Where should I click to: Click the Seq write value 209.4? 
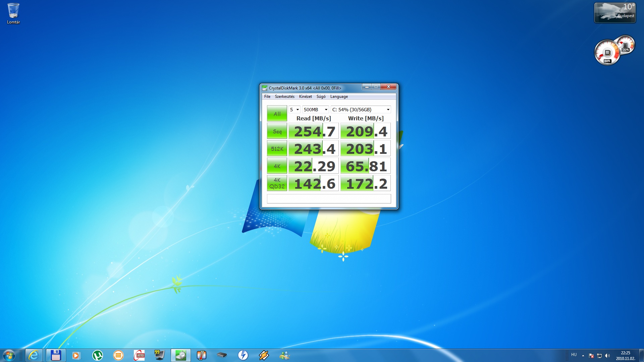coord(366,131)
